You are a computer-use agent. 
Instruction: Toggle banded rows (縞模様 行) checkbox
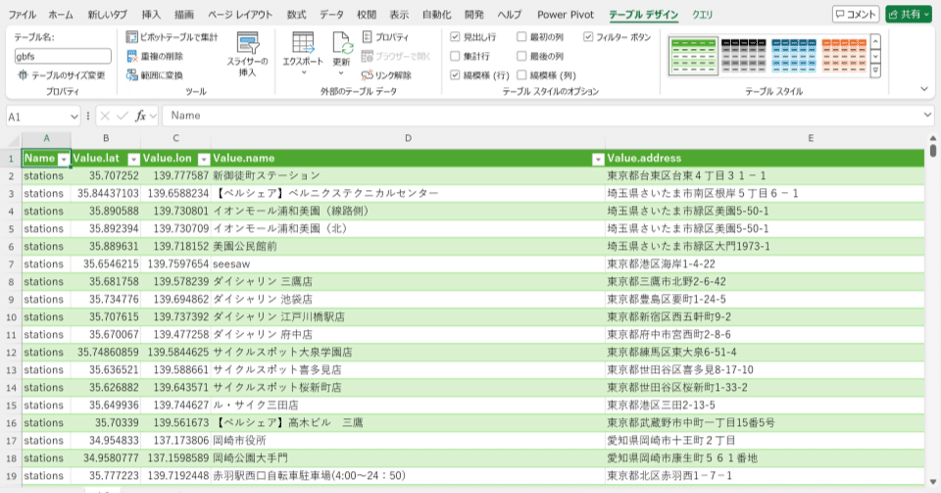click(455, 76)
